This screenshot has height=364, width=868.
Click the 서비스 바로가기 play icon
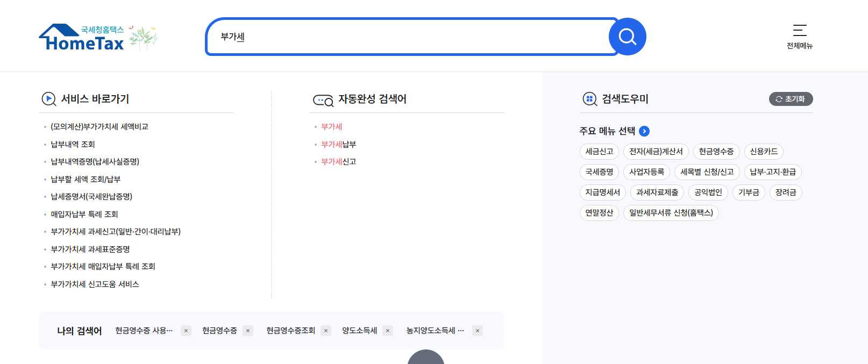[49, 99]
